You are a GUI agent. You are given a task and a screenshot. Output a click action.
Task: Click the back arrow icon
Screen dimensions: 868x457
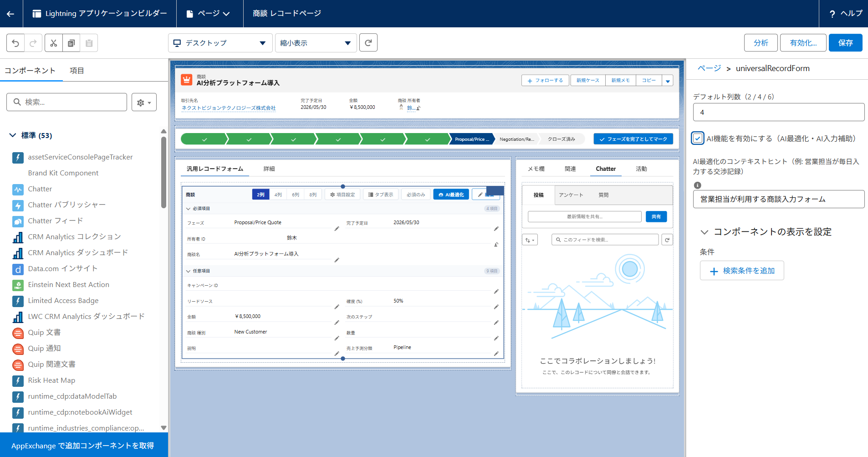[x=10, y=14]
